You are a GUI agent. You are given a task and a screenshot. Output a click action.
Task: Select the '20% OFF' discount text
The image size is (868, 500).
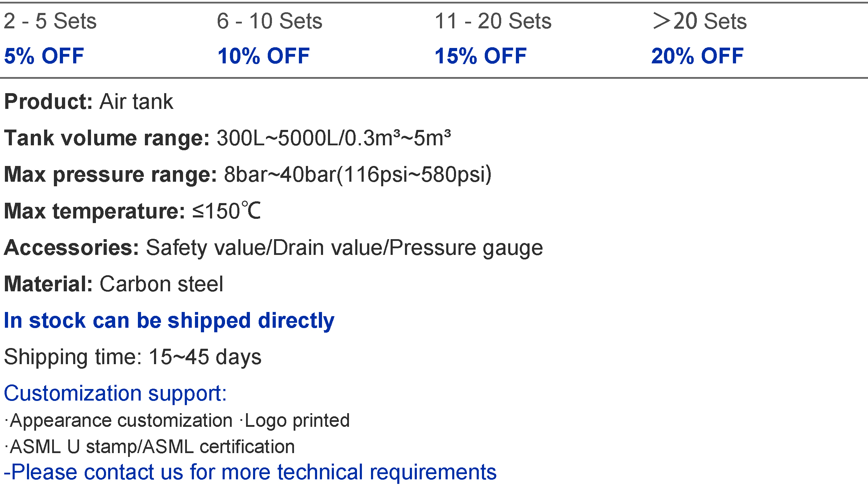[698, 56]
